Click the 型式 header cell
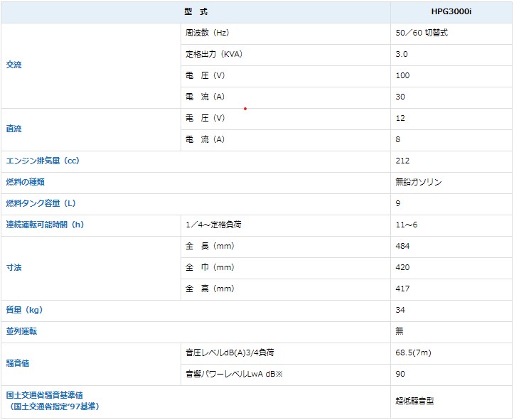Image resolution: width=514 pixels, height=420 pixels. tap(196, 12)
